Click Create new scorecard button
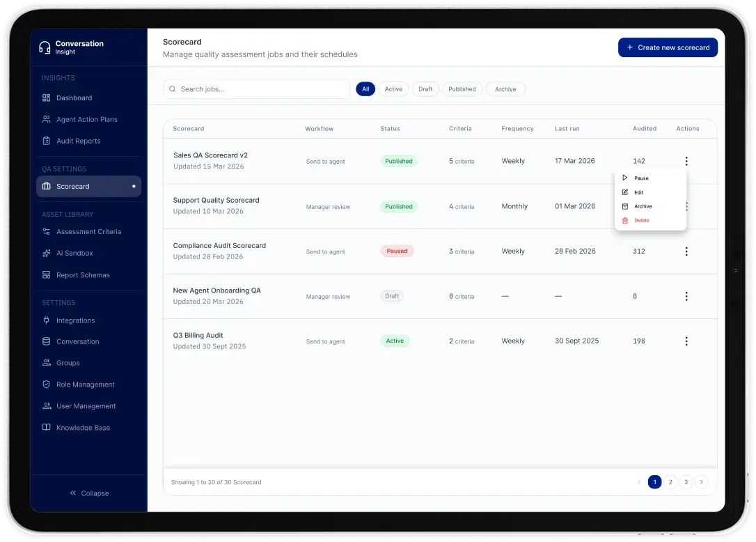This screenshot has width=756, height=542. tap(668, 47)
